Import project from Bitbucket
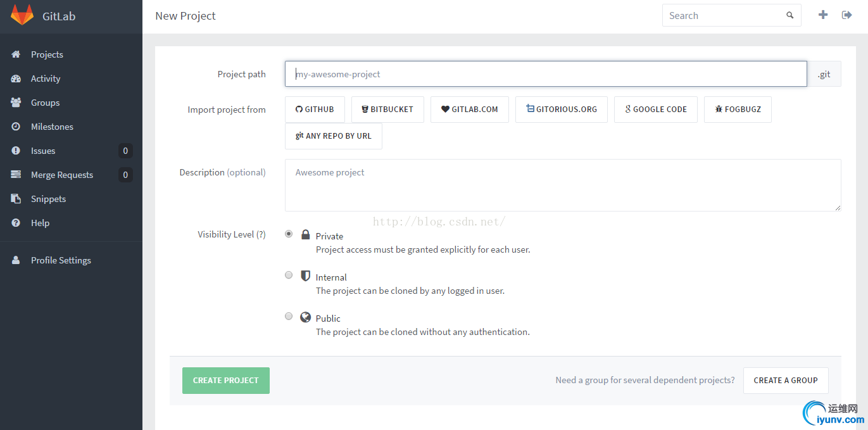The image size is (868, 430). [387, 110]
